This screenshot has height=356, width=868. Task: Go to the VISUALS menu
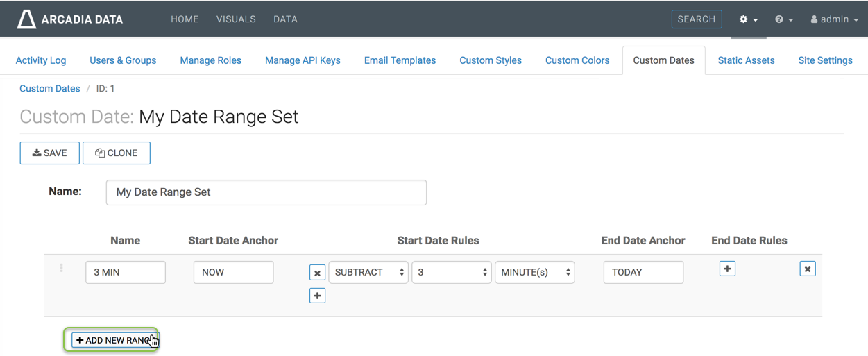click(236, 19)
